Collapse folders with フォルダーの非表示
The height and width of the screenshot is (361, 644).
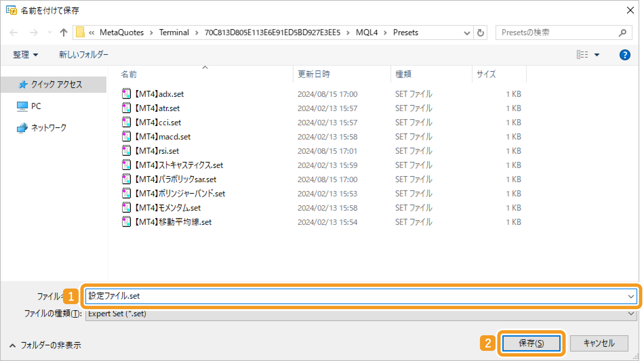tap(45, 345)
